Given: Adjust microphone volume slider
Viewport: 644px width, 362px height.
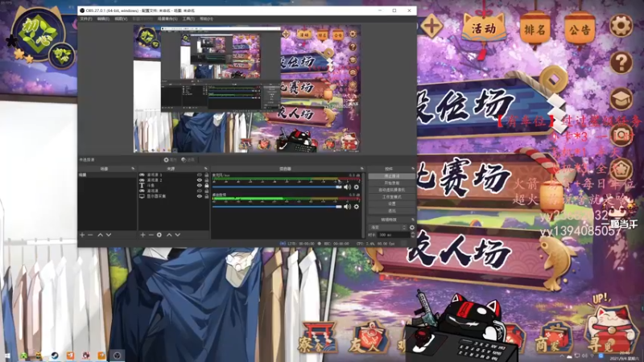Looking at the screenshot, I should coord(277,187).
